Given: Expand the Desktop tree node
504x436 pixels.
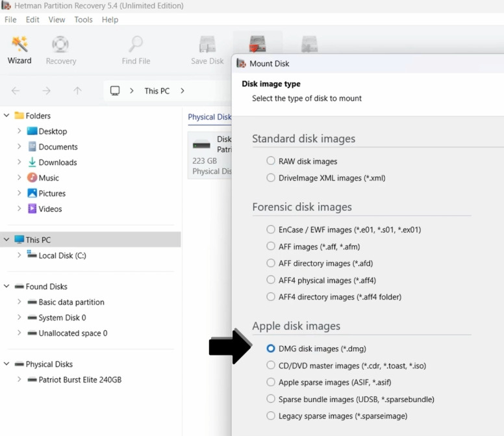Looking at the screenshot, I should click(x=19, y=131).
